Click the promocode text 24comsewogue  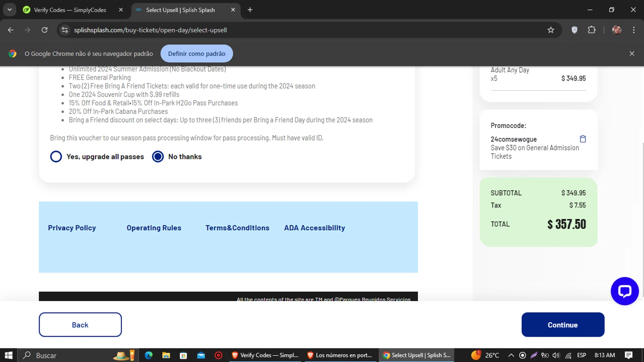[x=513, y=139]
